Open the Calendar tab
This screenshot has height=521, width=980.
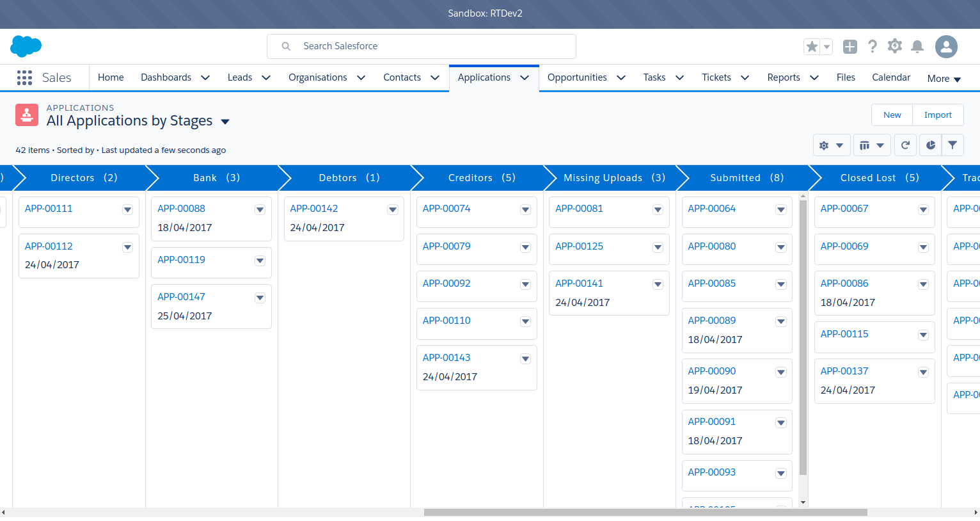[x=891, y=77]
